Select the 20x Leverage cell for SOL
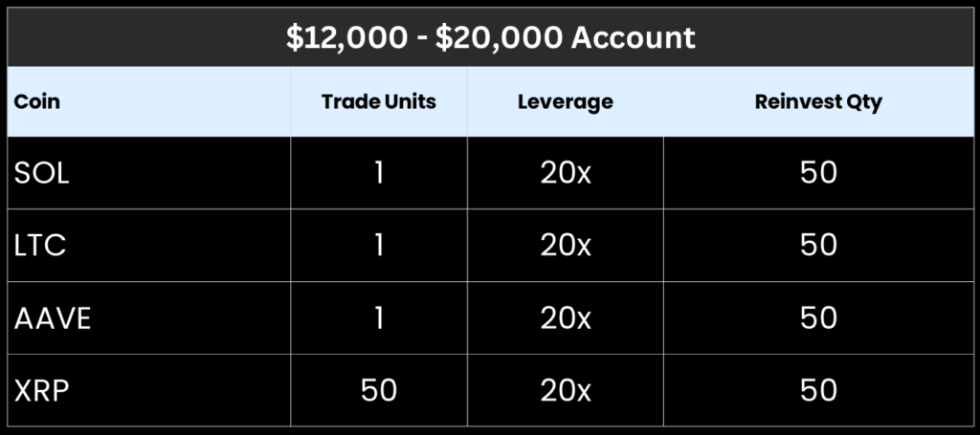Image resolution: width=980 pixels, height=435 pixels. pyautogui.click(x=566, y=173)
